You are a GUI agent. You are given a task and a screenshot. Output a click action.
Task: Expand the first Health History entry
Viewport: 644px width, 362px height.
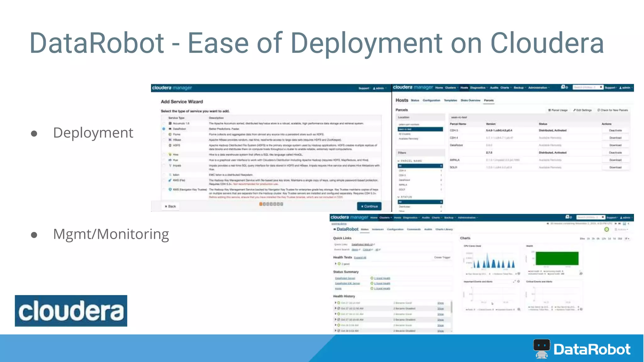(336, 303)
